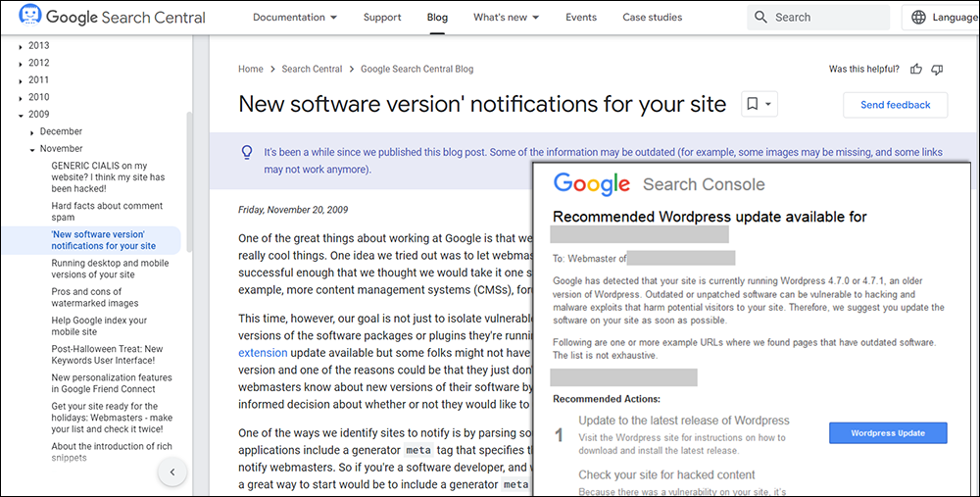The width and height of the screenshot is (980, 497).
Task: Click the Send feedback button
Action: (895, 105)
